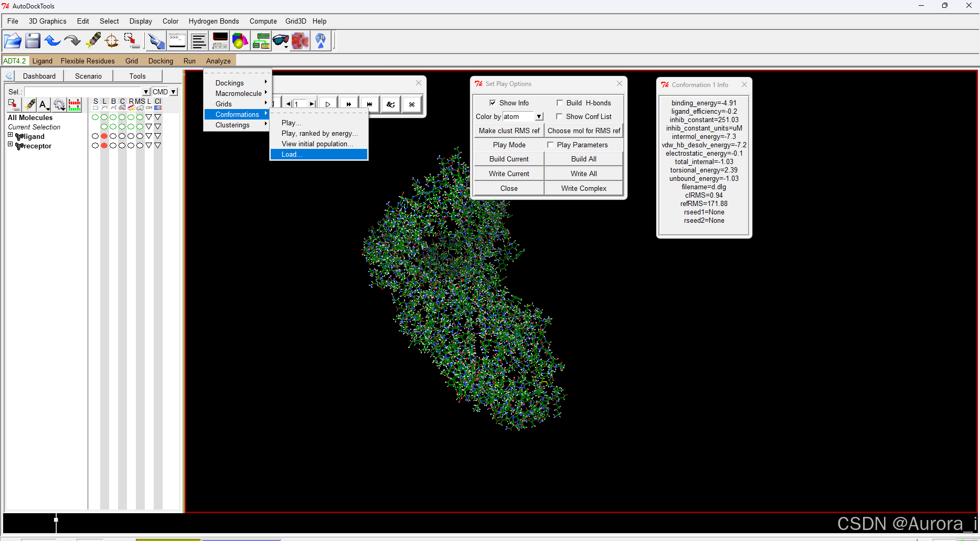This screenshot has width=980, height=541.
Task: Enable the Build H-bonds checkbox
Action: (x=560, y=103)
